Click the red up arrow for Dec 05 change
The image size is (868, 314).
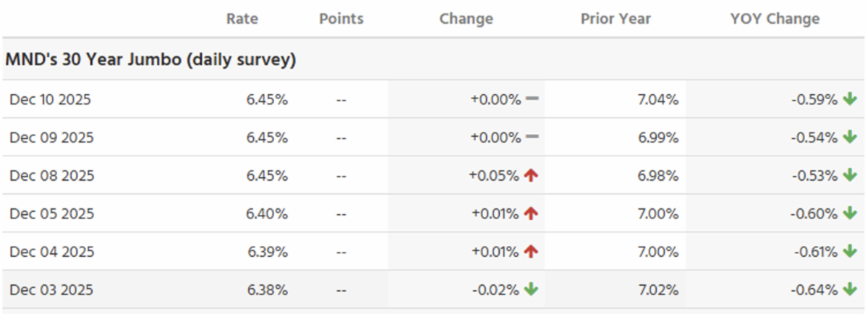click(x=532, y=214)
